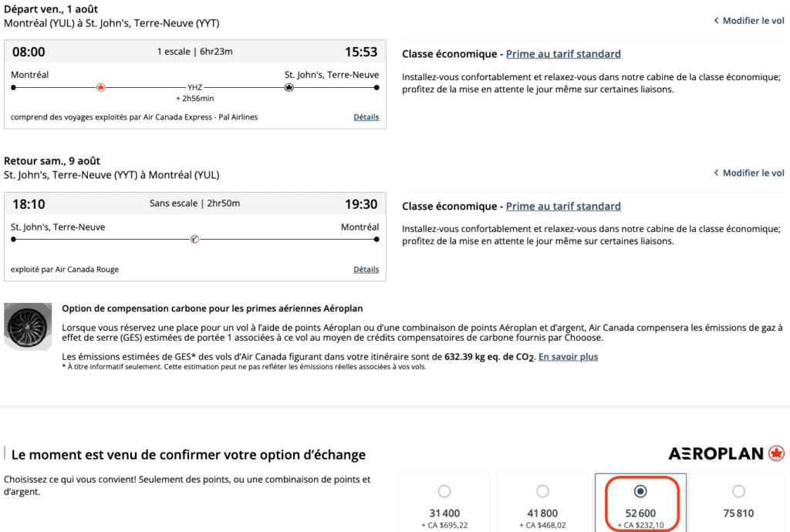Click the 08:00 departure time in the outbound card
790x532 pixels.
[x=29, y=52]
